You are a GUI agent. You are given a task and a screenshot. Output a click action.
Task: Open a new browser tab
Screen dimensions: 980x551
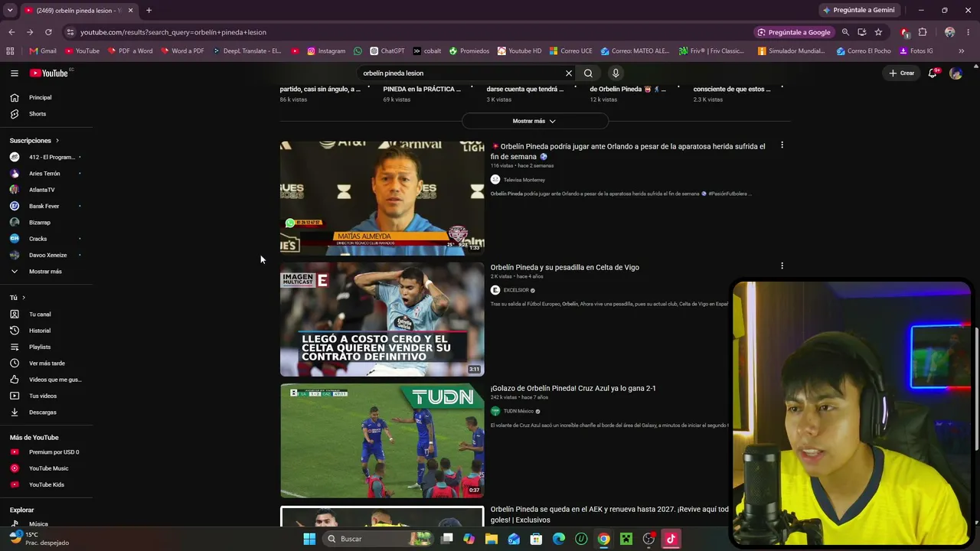(149, 10)
